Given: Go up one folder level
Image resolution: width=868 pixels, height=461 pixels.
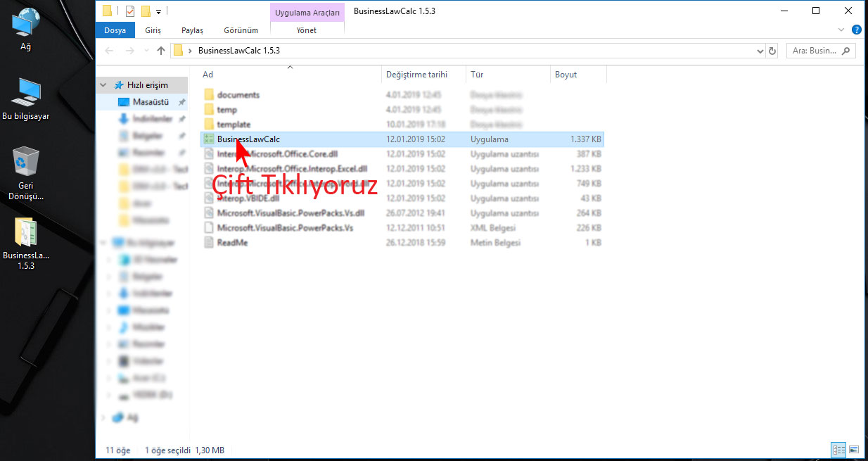Looking at the screenshot, I should (x=161, y=51).
